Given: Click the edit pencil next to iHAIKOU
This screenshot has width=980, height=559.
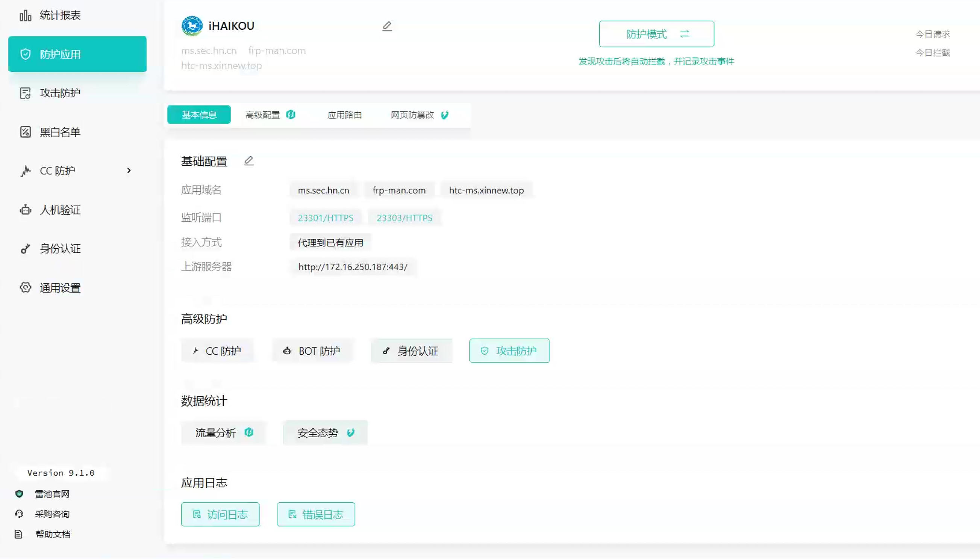Looking at the screenshot, I should coord(387,26).
